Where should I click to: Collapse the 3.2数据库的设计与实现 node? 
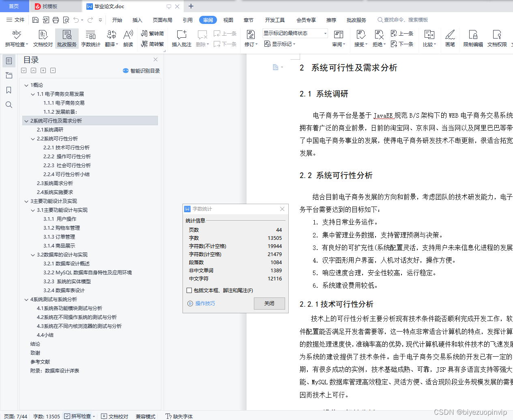[33, 255]
